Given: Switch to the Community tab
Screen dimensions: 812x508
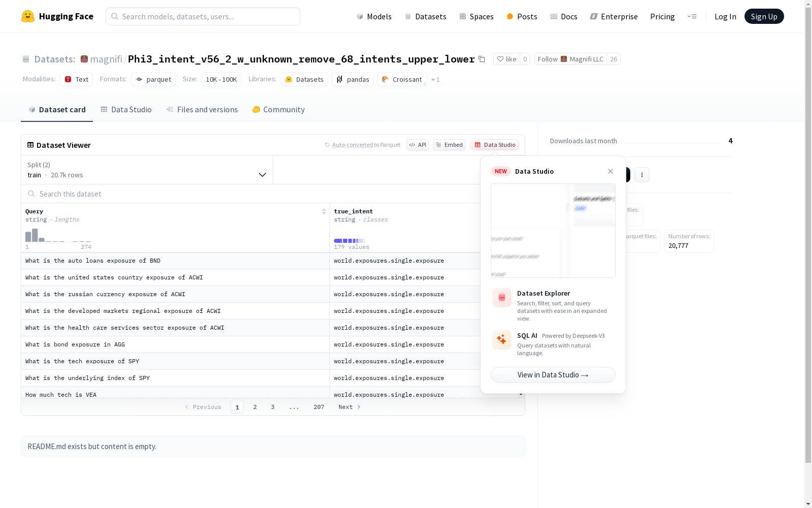Looking at the screenshot, I should (x=278, y=110).
